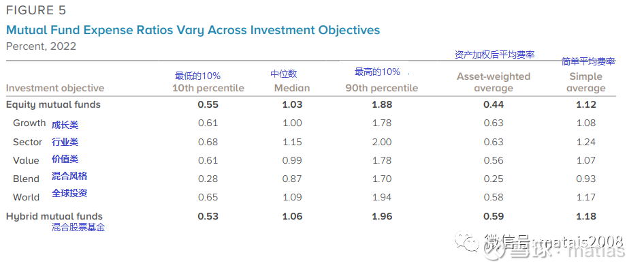Click the Sector 90th percentile value 2.00
Viewport: 644px width, 270px height.
coord(382,142)
